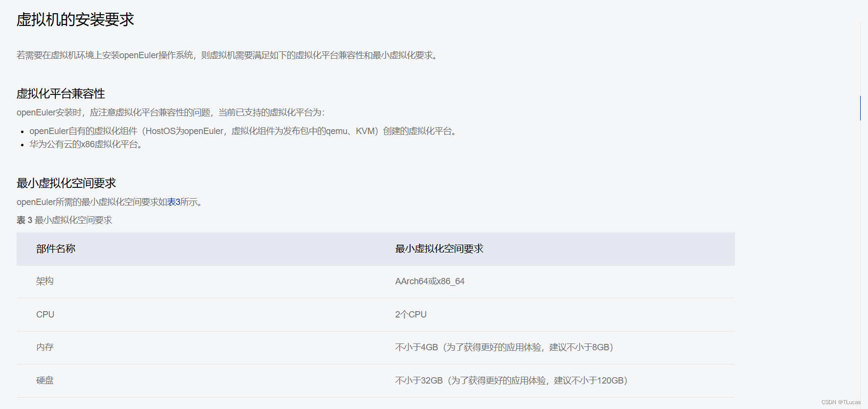Click the CPU row label cell
The height and width of the screenshot is (409, 868).
point(196,315)
